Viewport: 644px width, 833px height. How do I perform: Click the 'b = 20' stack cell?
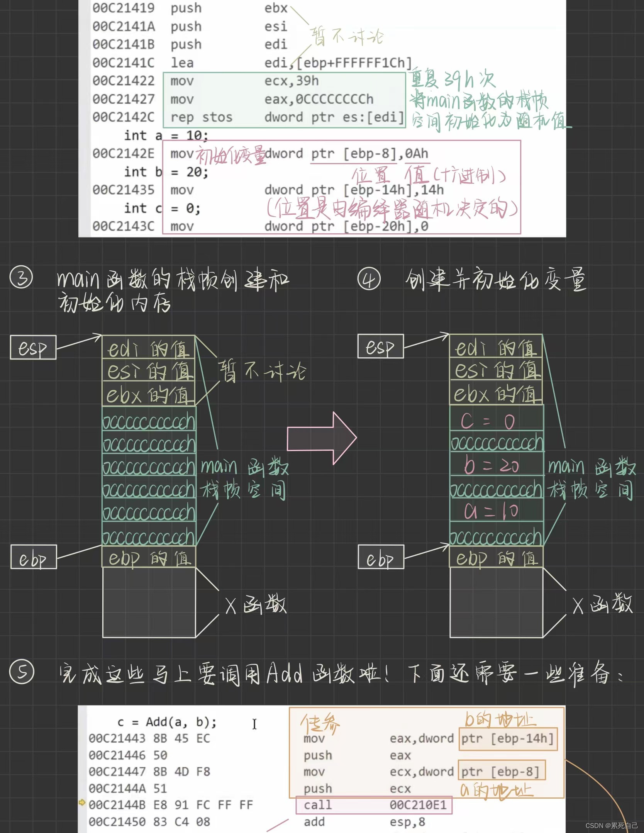[x=497, y=464]
